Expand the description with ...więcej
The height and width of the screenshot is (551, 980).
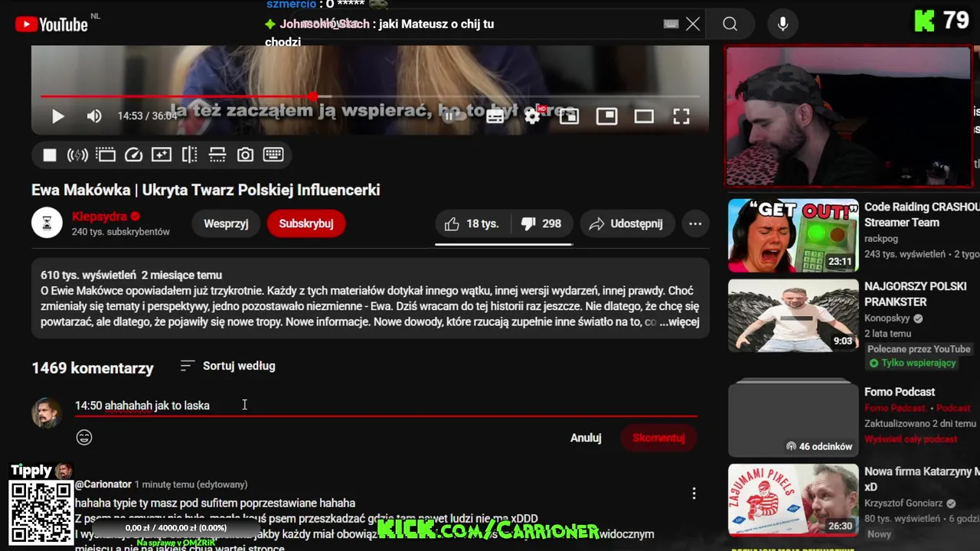click(x=680, y=321)
